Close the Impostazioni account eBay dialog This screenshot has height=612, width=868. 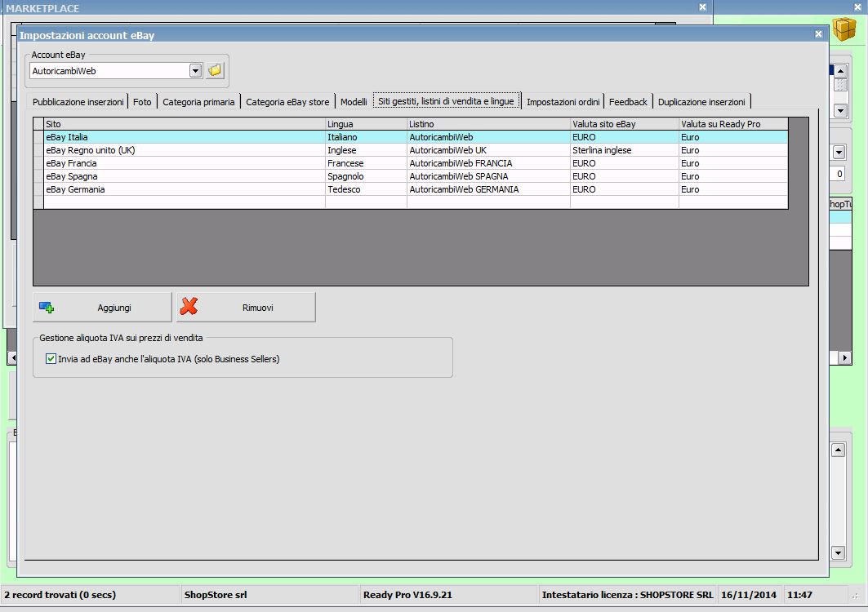[x=818, y=34]
